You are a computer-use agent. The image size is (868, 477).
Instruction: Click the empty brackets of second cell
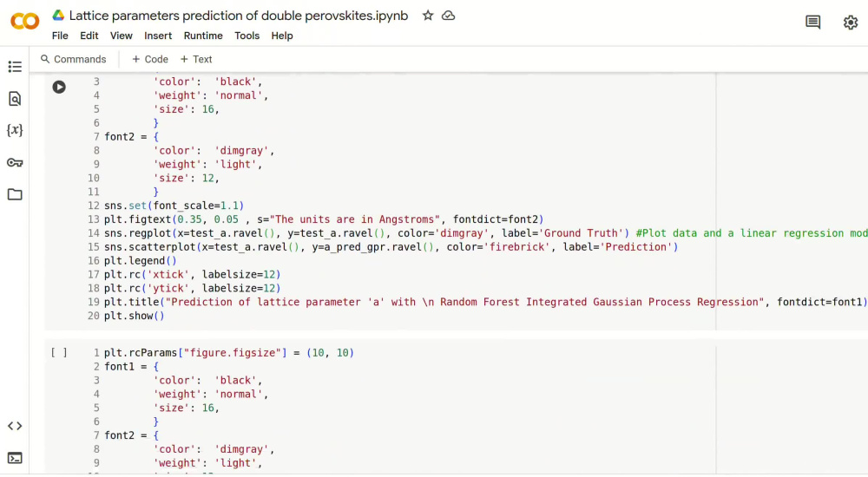[59, 352]
